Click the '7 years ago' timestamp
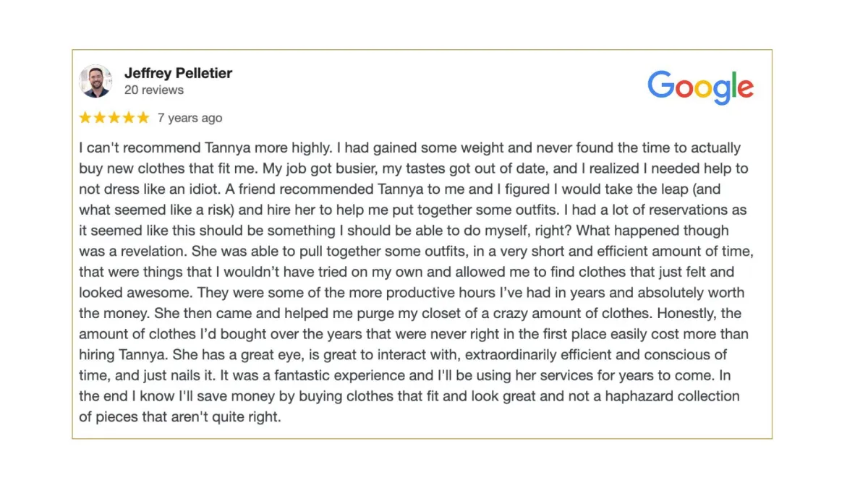Image resolution: width=868 pixels, height=488 pixels. click(x=190, y=118)
